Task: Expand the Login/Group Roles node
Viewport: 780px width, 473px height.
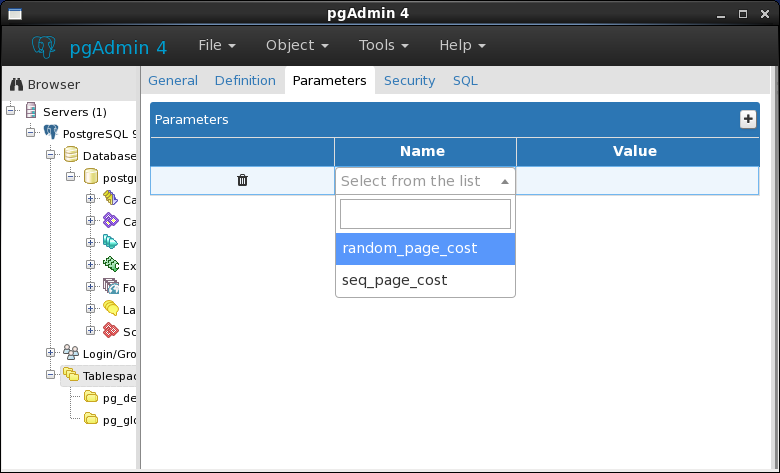Action: [x=50, y=353]
